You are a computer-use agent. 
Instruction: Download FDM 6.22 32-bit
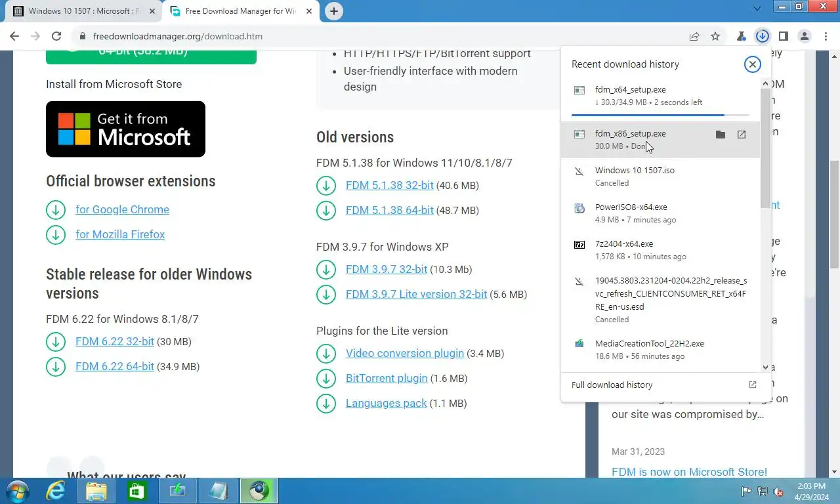coord(115,341)
